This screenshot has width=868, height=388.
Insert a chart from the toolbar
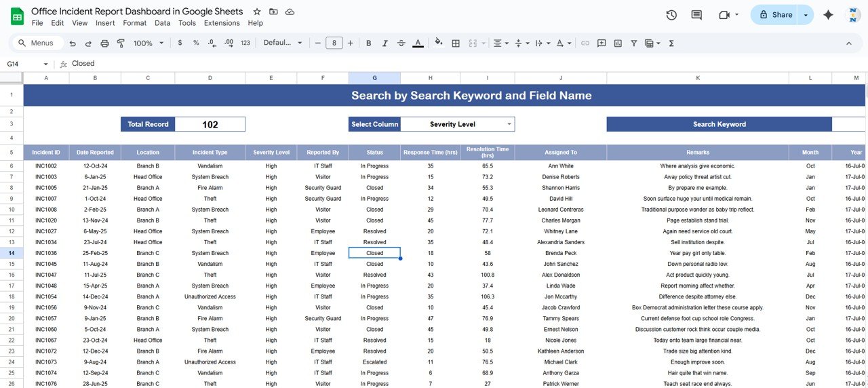618,43
